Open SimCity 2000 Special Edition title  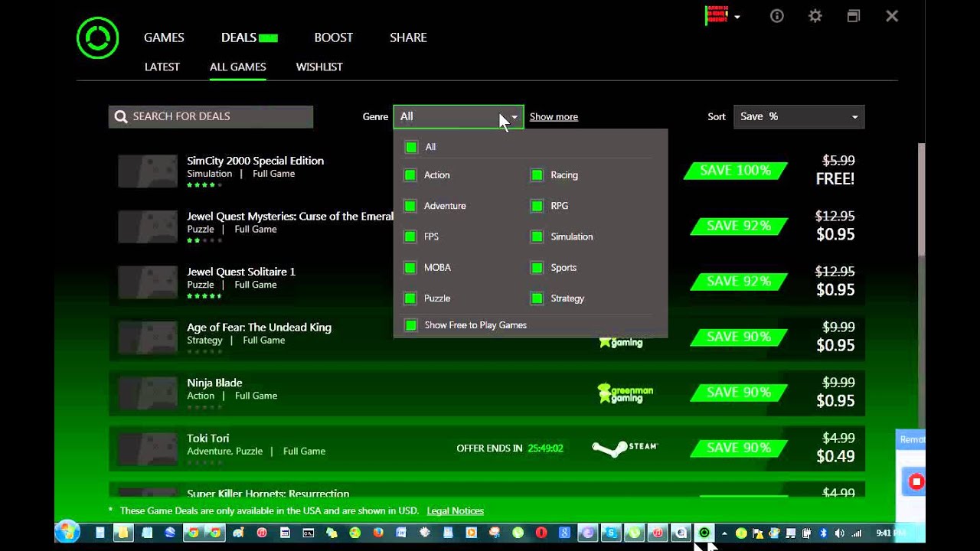[255, 161]
